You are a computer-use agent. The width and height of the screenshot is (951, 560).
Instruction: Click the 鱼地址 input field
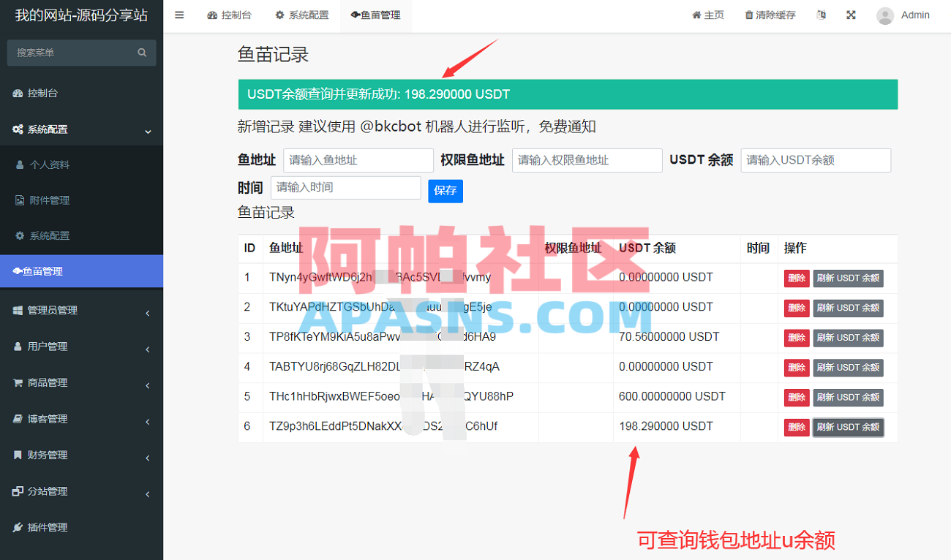pos(358,160)
